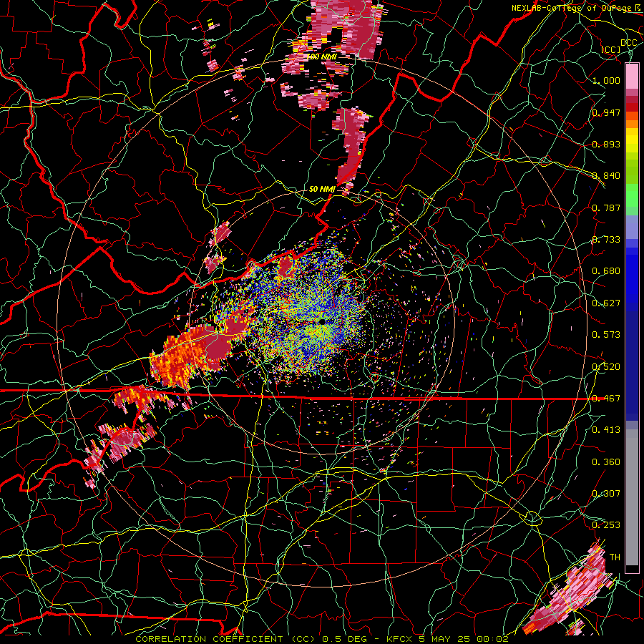The height and width of the screenshot is (644, 644).
Task: Select the 0.520 scale value
Action: pyautogui.click(x=606, y=366)
